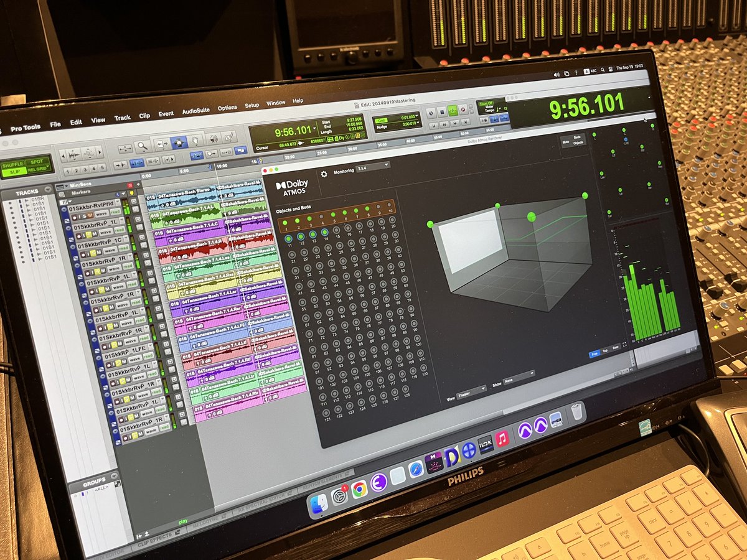Open the Clip menu
The image size is (747, 560).
click(144, 115)
